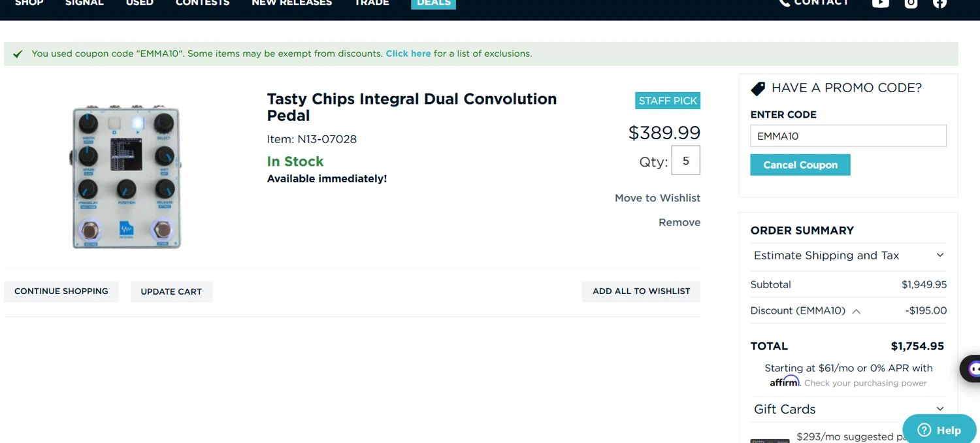Open the Instagram social icon
This screenshot has height=443, width=980.
pos(911,3)
